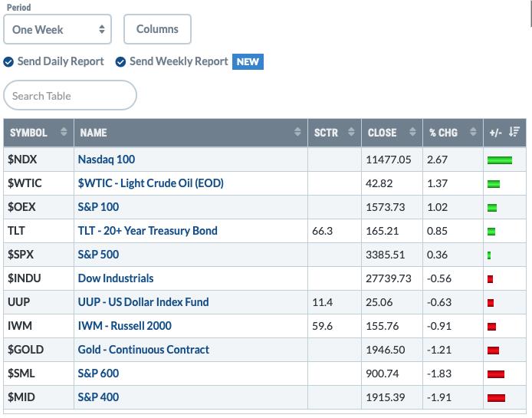Click the NEW badge next to Weekly Report
The width and height of the screenshot is (532, 418).
click(x=248, y=62)
